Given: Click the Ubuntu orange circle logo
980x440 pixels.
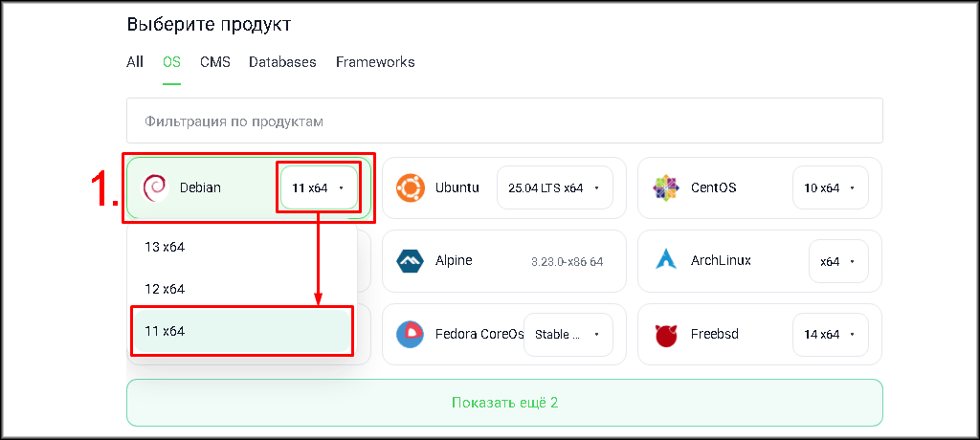Looking at the screenshot, I should (411, 187).
